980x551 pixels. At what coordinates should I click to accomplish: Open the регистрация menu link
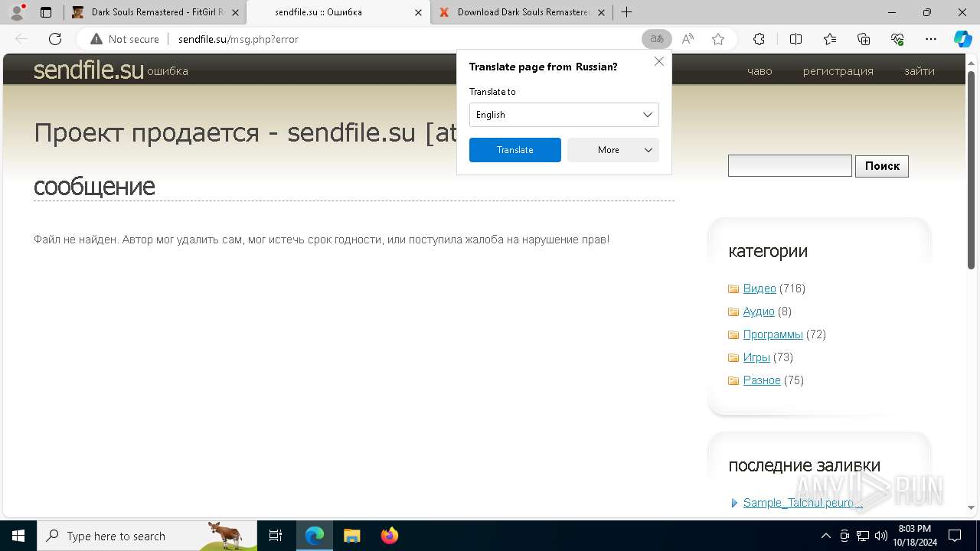[x=838, y=71]
